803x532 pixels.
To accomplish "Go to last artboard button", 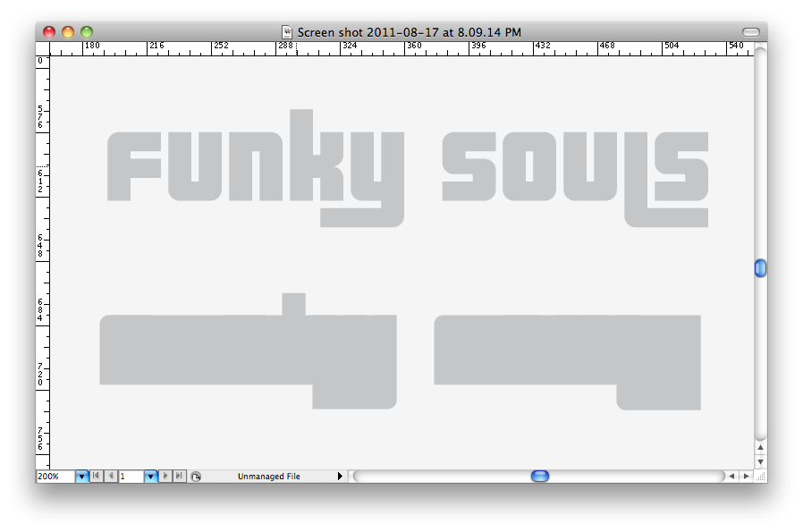I will click(179, 476).
